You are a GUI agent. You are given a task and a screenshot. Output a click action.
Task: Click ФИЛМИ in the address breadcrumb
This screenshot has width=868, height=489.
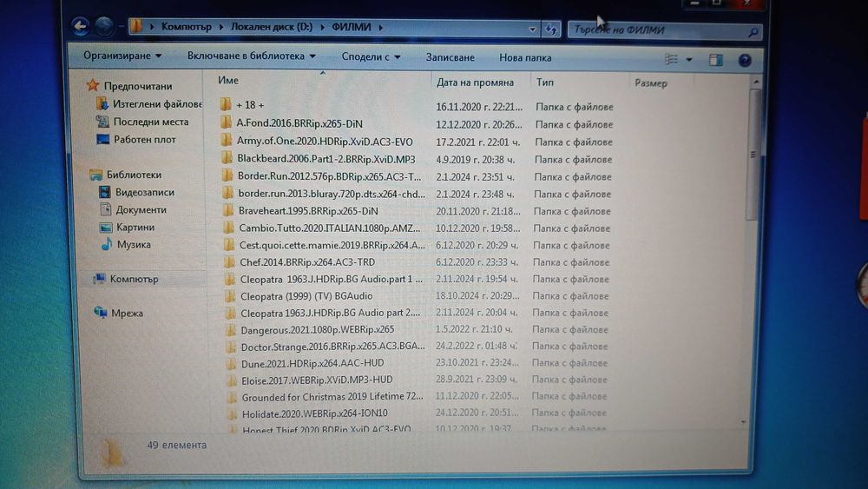352,27
